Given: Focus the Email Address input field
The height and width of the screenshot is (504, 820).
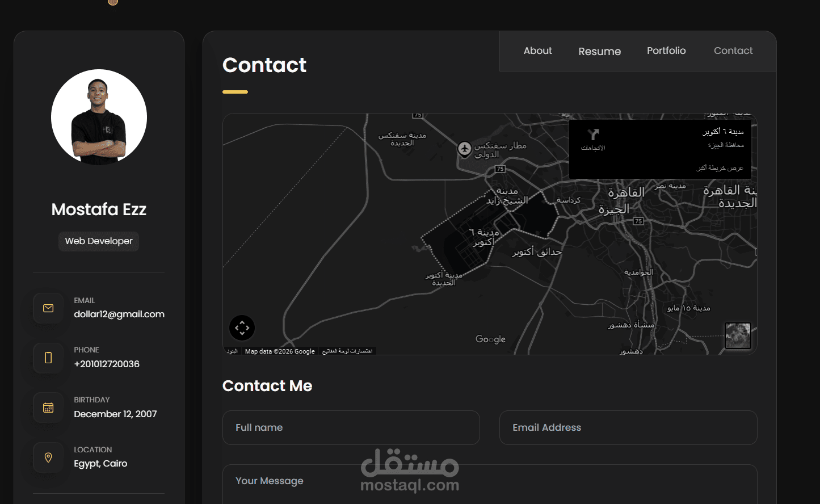Looking at the screenshot, I should tap(628, 427).
